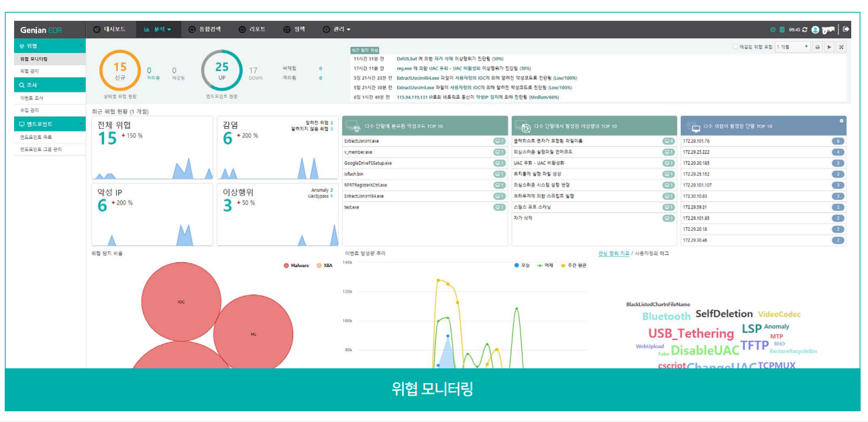Click the green document icon in header

coord(781,30)
